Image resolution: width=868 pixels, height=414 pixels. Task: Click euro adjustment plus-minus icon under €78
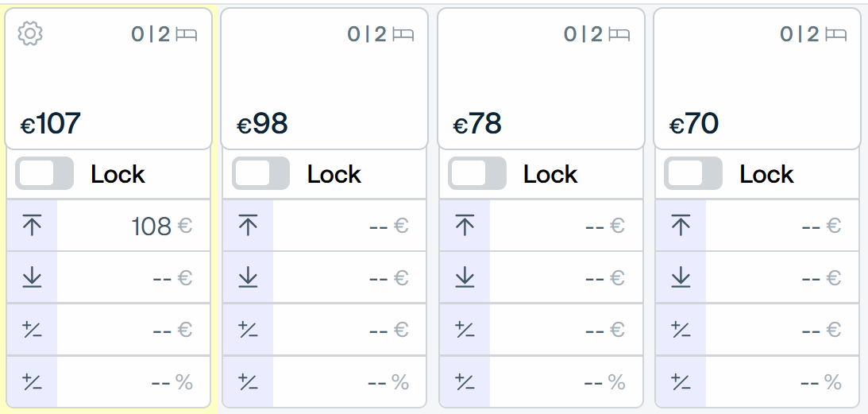click(465, 330)
